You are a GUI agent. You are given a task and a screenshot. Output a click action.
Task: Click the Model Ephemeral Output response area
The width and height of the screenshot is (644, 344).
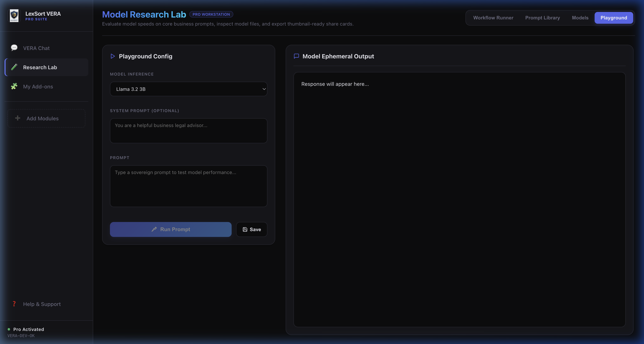click(460, 200)
